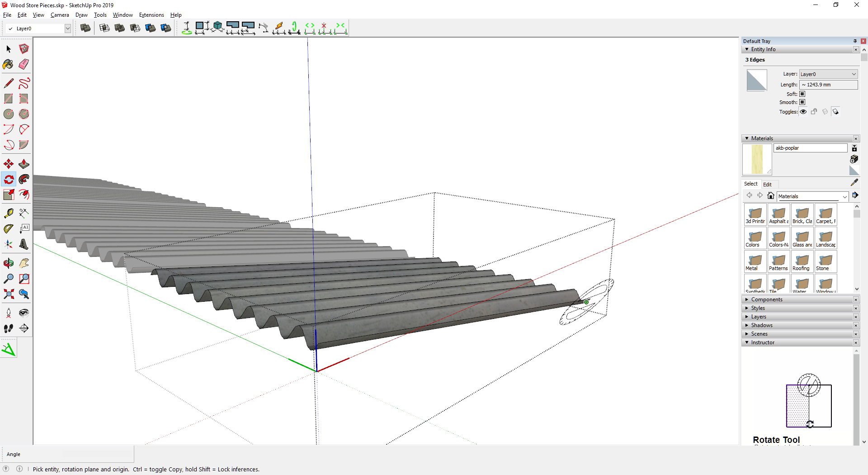Switch to the Select tab in Materials
Viewport: 868px width, 475px height.
[751, 184]
